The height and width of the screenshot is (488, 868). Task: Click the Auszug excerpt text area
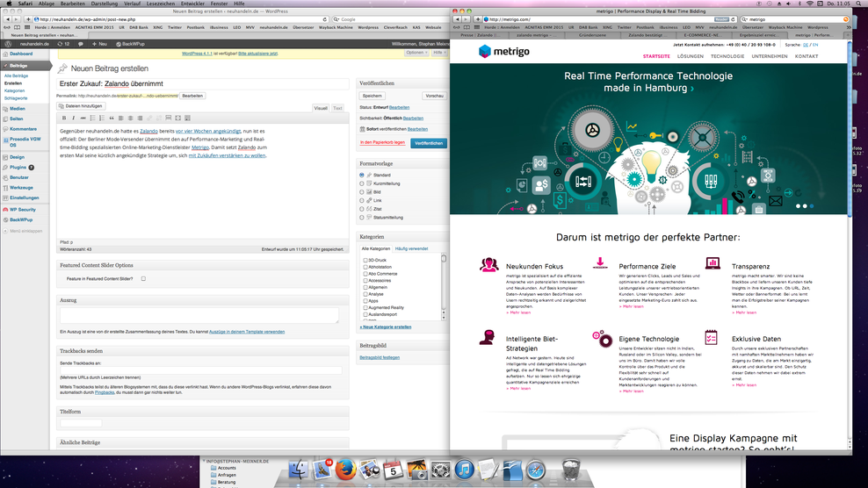tap(199, 315)
